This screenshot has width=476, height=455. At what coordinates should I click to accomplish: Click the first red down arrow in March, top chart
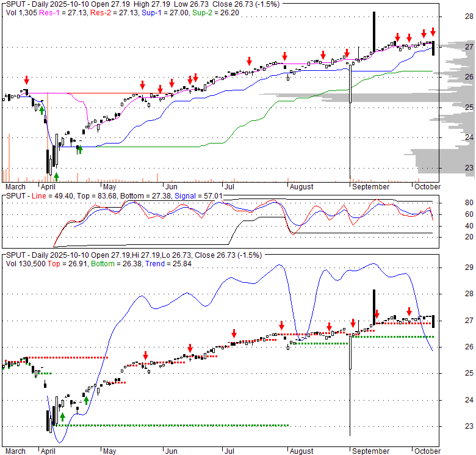point(27,80)
